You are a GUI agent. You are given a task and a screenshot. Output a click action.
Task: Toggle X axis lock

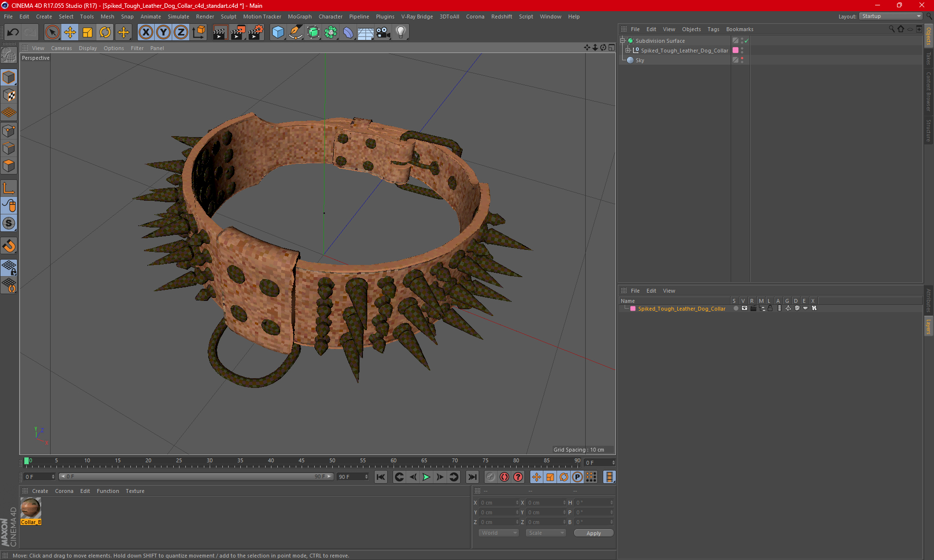(145, 33)
